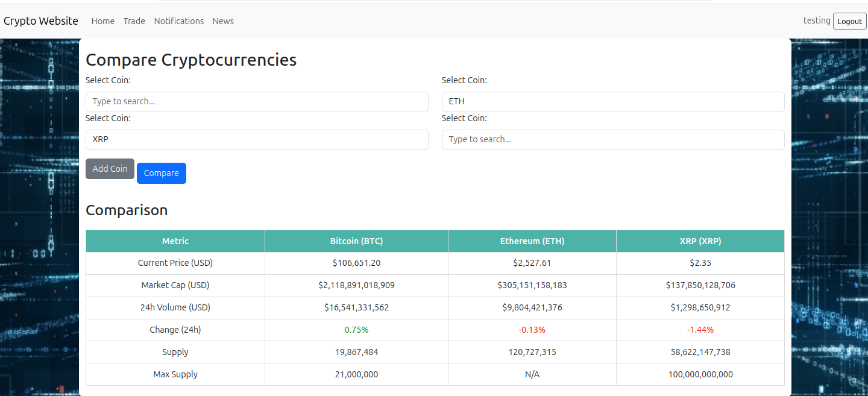868x396 pixels.
Task: Click the testing username label
Action: 817,20
